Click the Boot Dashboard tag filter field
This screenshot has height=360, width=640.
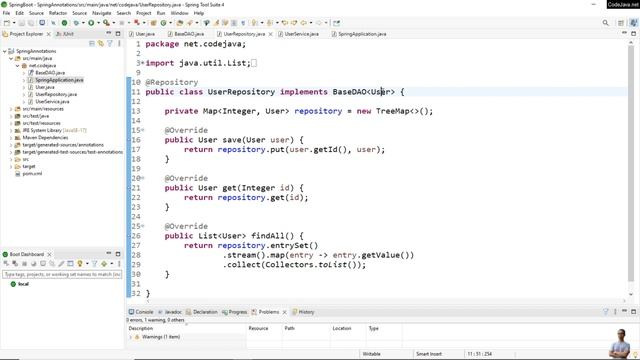(x=62, y=274)
